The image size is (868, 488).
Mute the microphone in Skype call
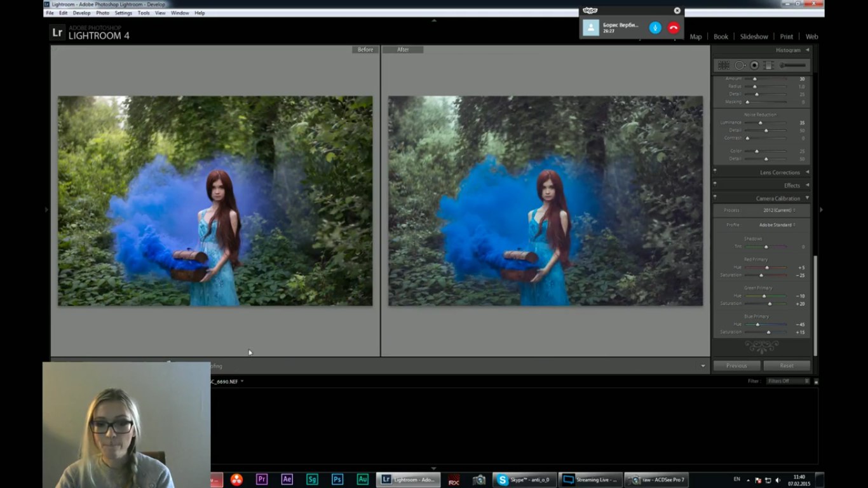pyautogui.click(x=655, y=27)
